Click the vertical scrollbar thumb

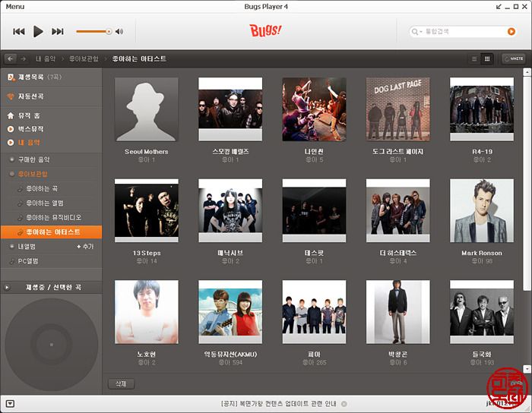527,183
